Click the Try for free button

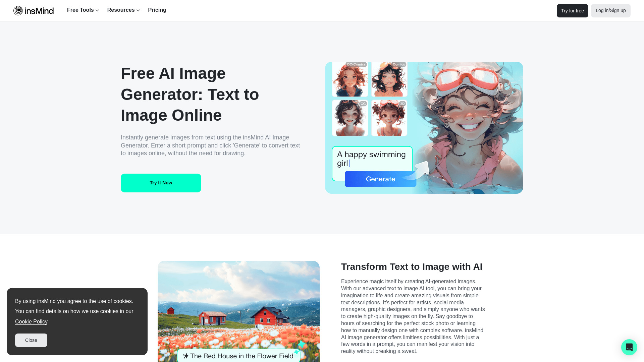tap(572, 11)
